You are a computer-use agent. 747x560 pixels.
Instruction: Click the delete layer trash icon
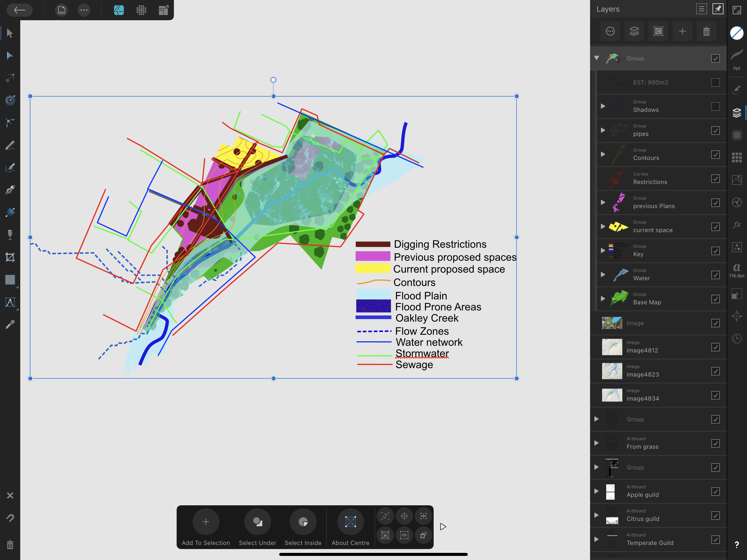click(x=706, y=31)
